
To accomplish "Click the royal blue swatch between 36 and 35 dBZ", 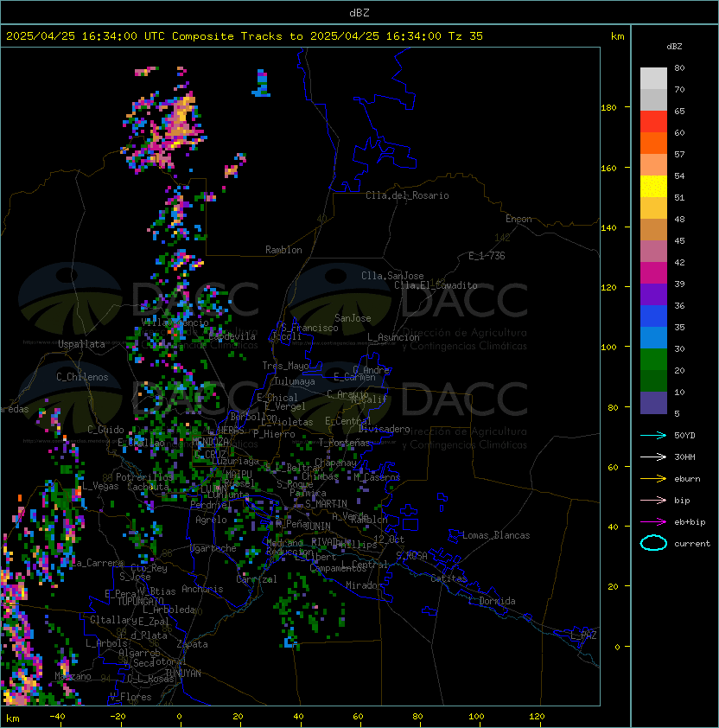I will [653, 316].
